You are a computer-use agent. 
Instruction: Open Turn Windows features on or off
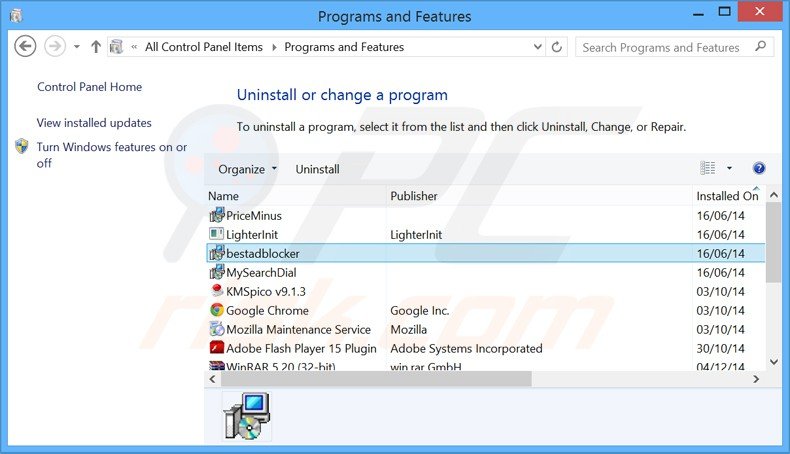(x=112, y=155)
